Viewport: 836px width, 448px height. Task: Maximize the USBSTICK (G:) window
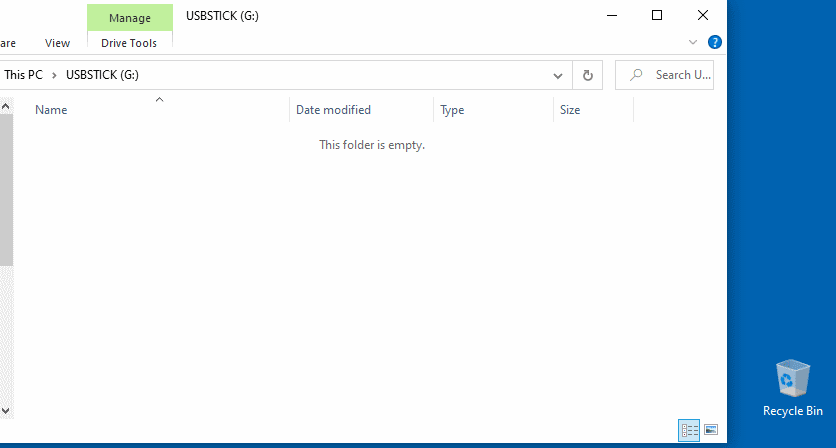[x=657, y=15]
